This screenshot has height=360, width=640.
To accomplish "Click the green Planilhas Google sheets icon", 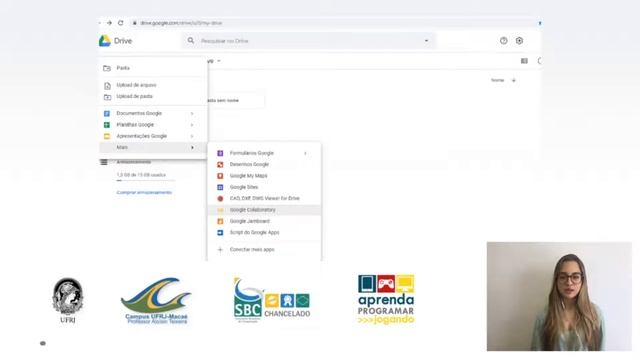I will tap(107, 125).
